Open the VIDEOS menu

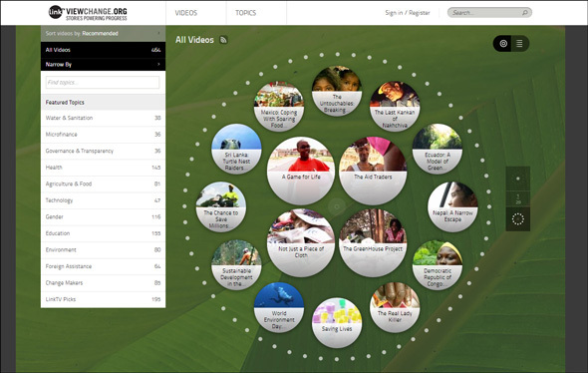tap(186, 13)
